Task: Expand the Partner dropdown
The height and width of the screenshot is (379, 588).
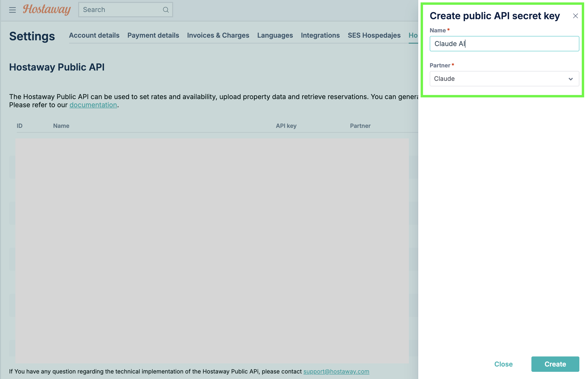Action: tap(504, 79)
